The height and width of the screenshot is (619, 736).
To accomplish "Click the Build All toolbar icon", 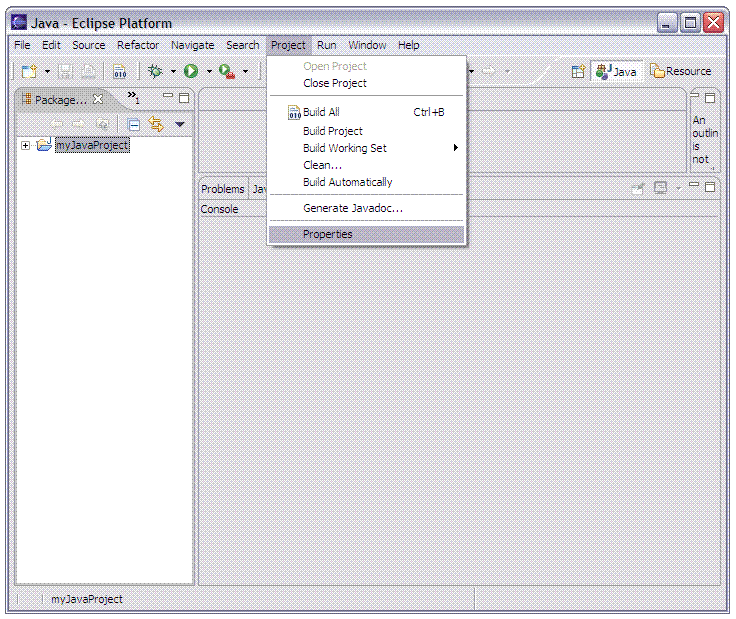I will click(x=119, y=71).
